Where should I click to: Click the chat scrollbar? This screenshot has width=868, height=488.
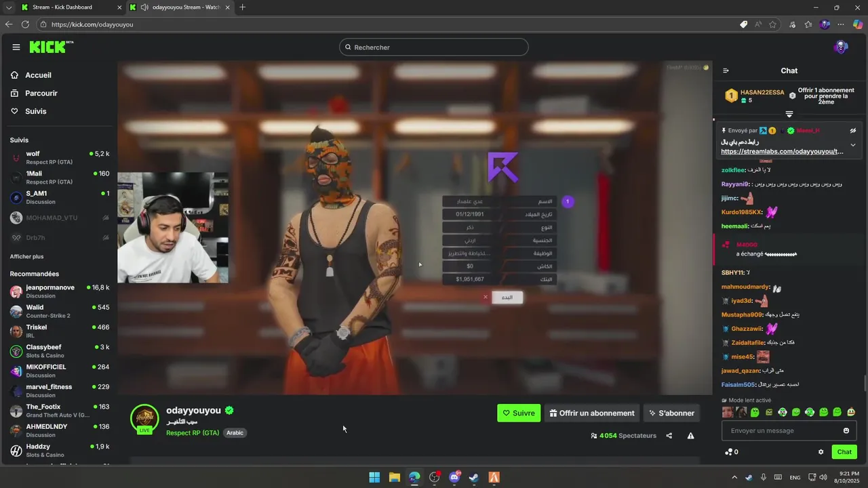(x=865, y=383)
